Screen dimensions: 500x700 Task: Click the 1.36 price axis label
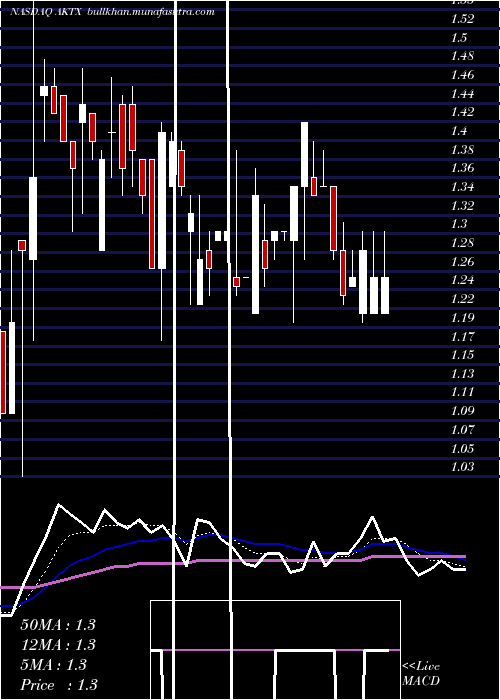tap(462, 168)
